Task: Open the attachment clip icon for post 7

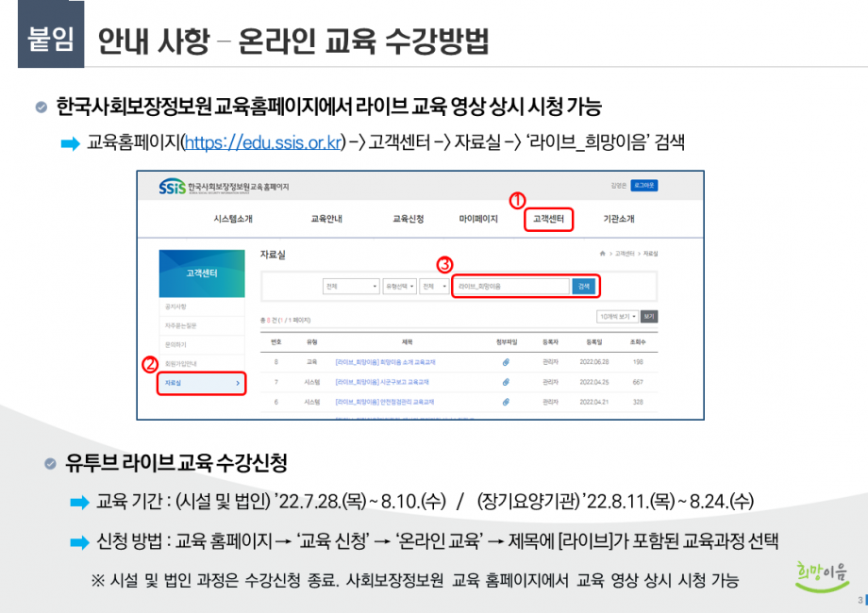Action: point(506,382)
